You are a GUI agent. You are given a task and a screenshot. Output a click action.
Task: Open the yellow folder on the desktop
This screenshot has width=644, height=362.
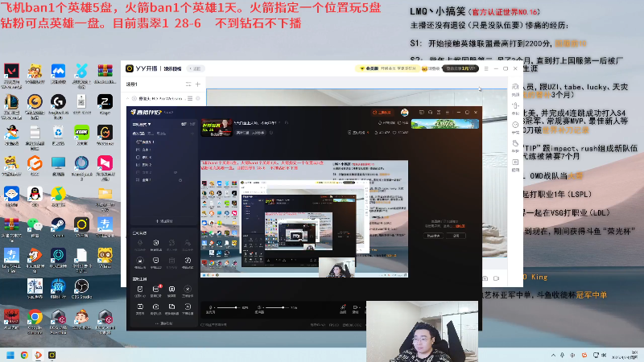click(105, 194)
